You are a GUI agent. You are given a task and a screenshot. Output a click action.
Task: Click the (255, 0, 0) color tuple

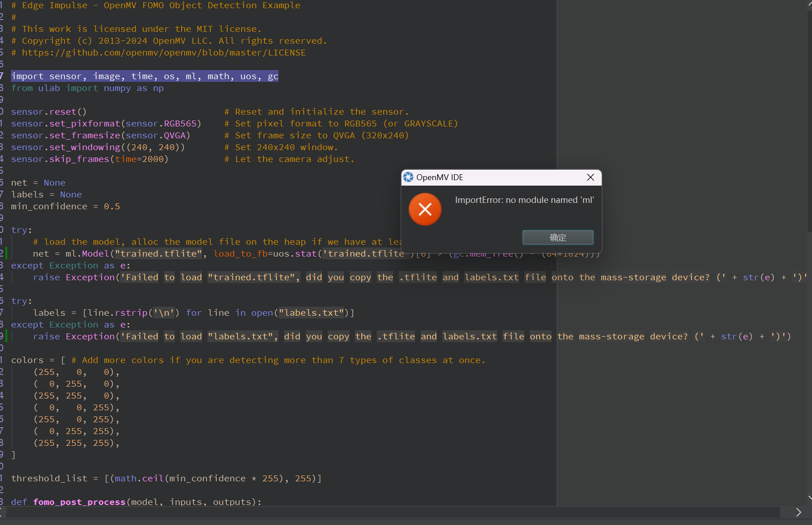(76, 372)
